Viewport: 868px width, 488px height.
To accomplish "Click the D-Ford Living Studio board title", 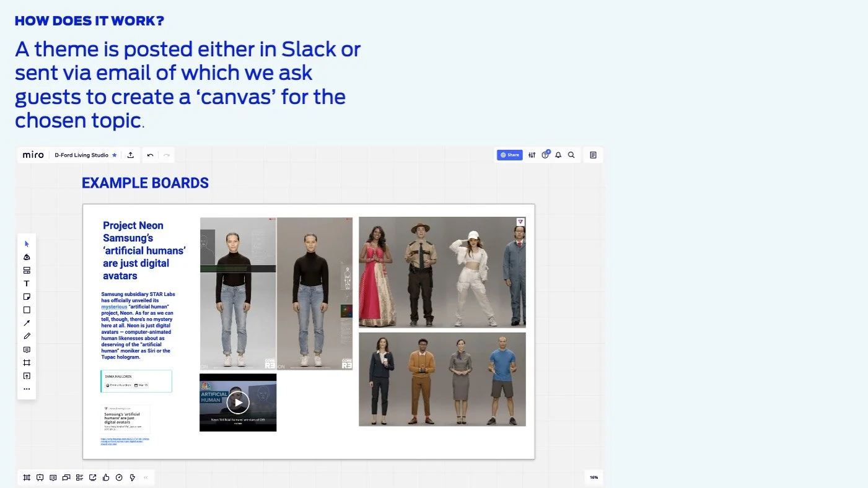I will pyautogui.click(x=82, y=155).
